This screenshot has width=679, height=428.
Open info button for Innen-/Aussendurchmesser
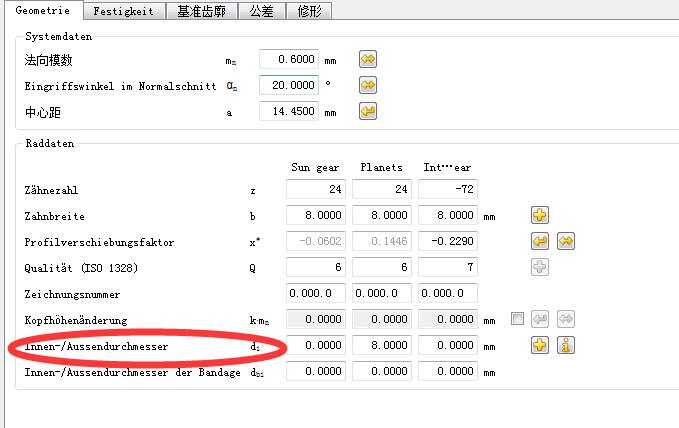[565, 346]
